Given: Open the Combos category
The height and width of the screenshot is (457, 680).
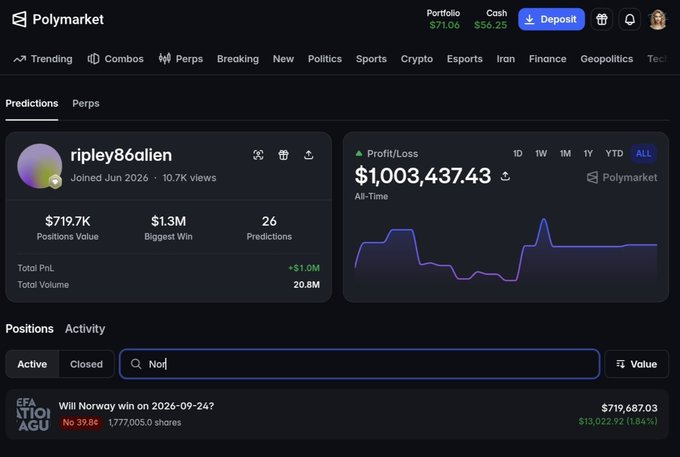Looking at the screenshot, I should [x=115, y=59].
